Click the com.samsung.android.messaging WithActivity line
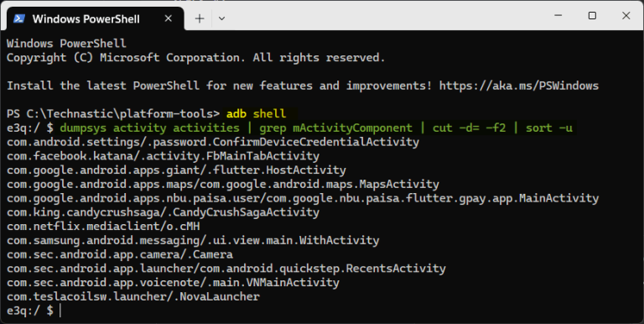This screenshot has height=324, width=644. [x=193, y=240]
